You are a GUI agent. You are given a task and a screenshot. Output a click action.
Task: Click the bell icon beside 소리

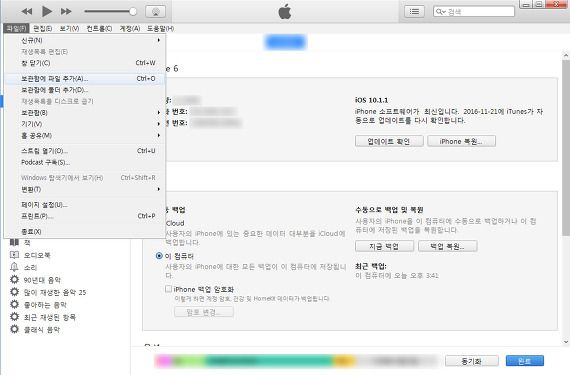(14, 267)
